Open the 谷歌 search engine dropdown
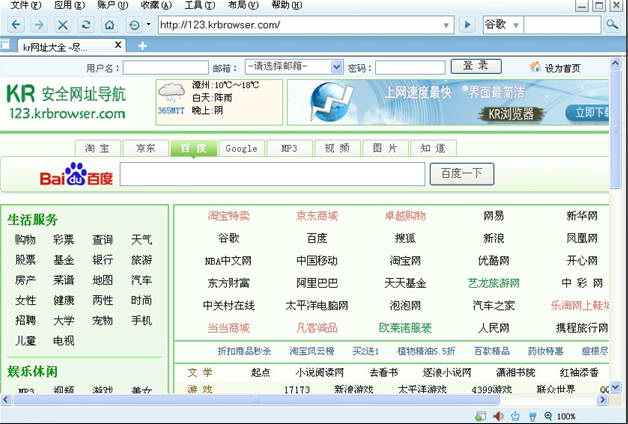 click(516, 24)
